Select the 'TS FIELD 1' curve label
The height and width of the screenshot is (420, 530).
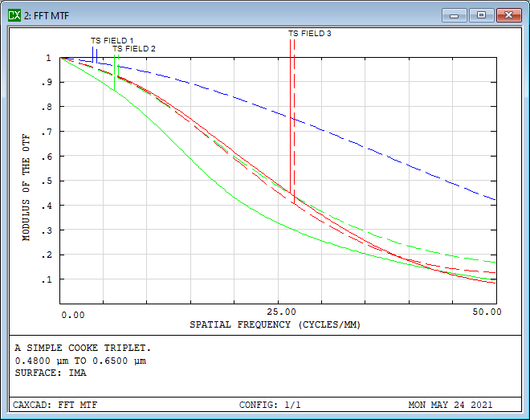click(112, 40)
